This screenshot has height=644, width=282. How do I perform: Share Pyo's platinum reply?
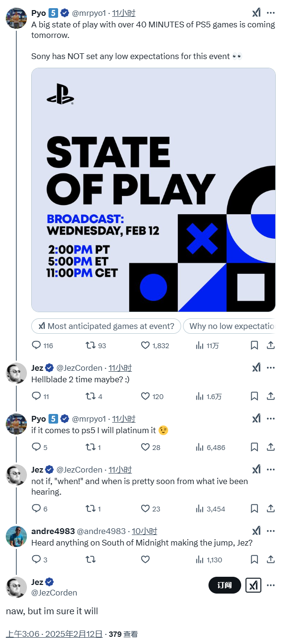coord(270,447)
